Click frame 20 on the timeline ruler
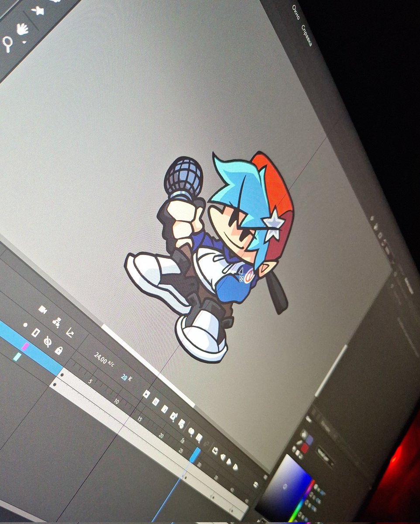 click(x=162, y=436)
